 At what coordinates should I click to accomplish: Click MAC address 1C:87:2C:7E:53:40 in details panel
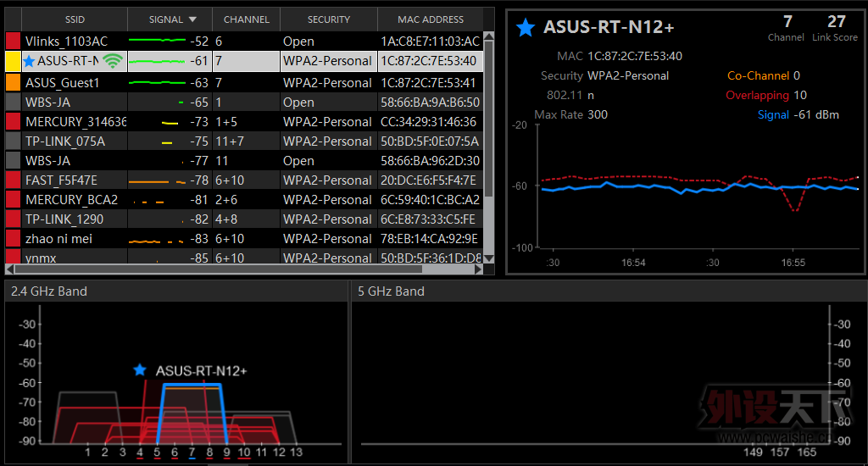(x=634, y=56)
